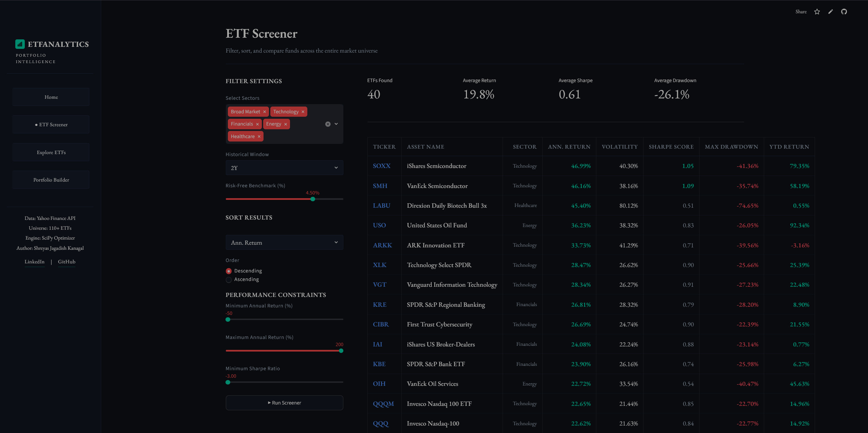868x433 pixels.
Task: Open the IAI ticker link
Action: [x=377, y=344]
